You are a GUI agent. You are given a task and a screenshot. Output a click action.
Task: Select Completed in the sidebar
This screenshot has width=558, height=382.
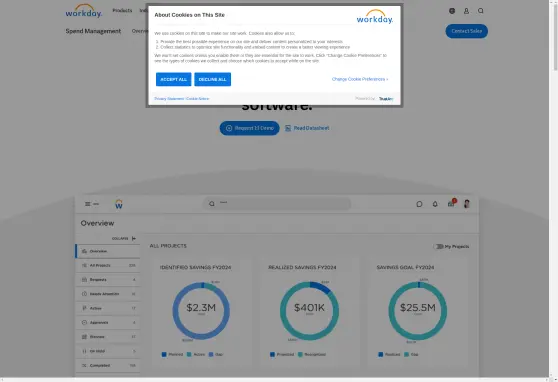(x=108, y=366)
